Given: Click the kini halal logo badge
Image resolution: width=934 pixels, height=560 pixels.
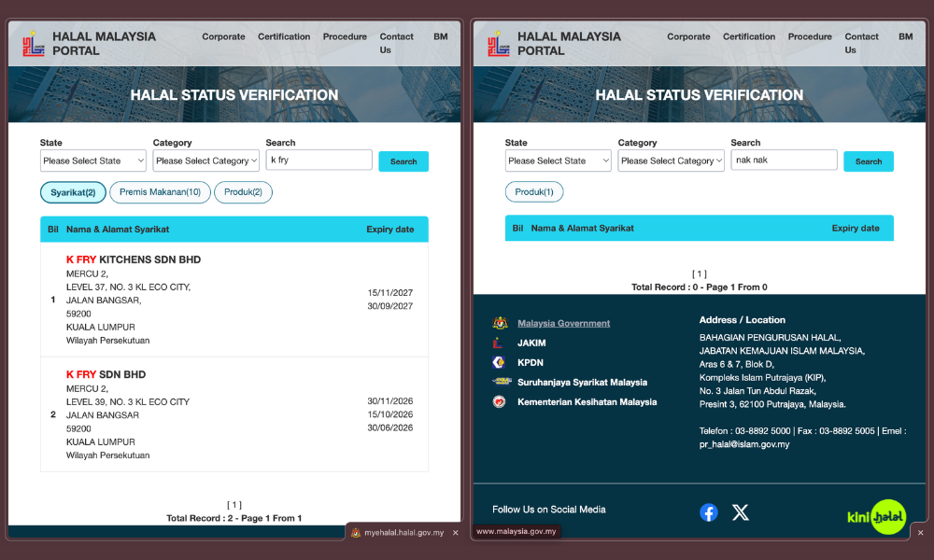Looking at the screenshot, I should (875, 516).
